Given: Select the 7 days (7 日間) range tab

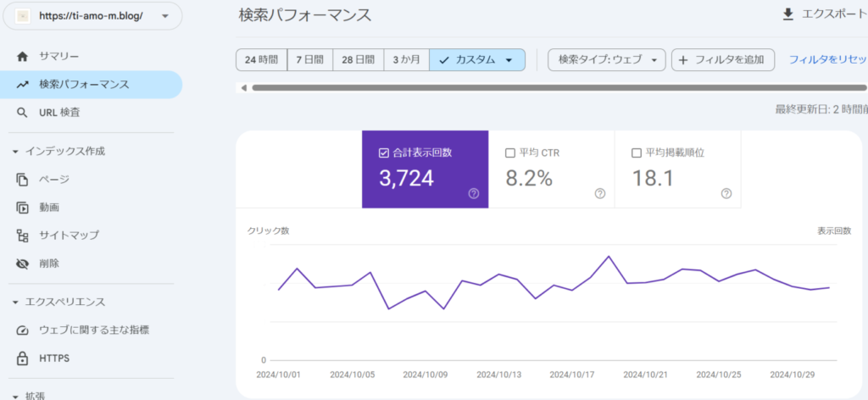Looking at the screenshot, I should pos(310,60).
